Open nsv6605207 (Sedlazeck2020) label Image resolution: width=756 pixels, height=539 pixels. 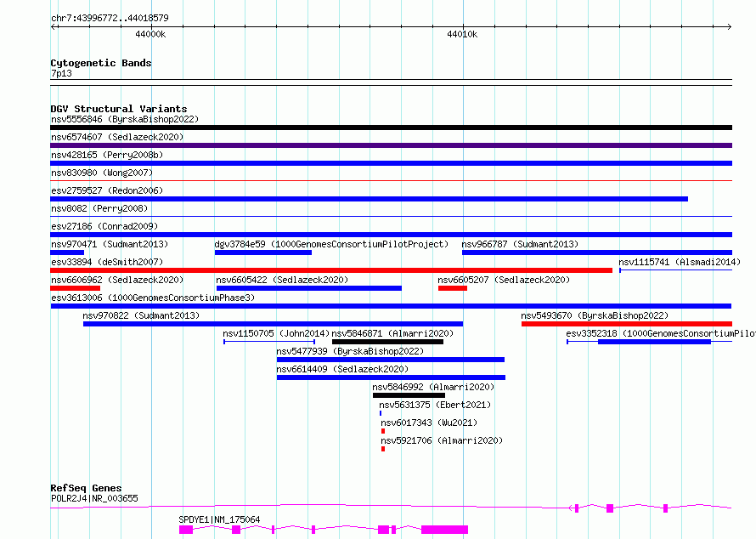pyautogui.click(x=504, y=280)
